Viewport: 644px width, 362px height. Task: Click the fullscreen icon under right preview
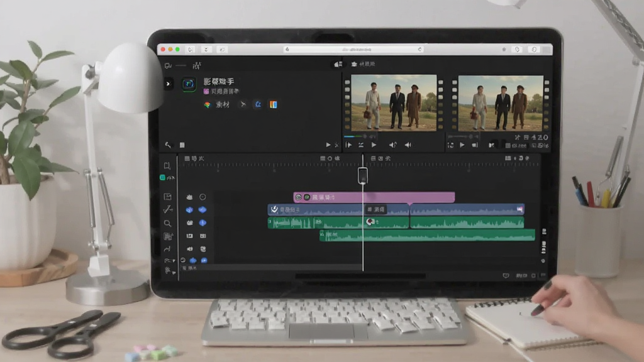pyautogui.click(x=450, y=145)
